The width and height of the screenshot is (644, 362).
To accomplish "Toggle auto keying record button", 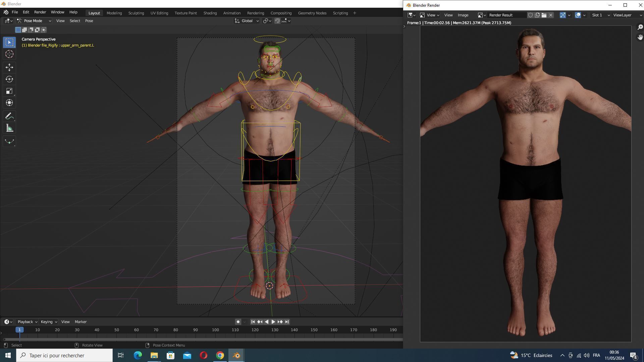I will 238,322.
